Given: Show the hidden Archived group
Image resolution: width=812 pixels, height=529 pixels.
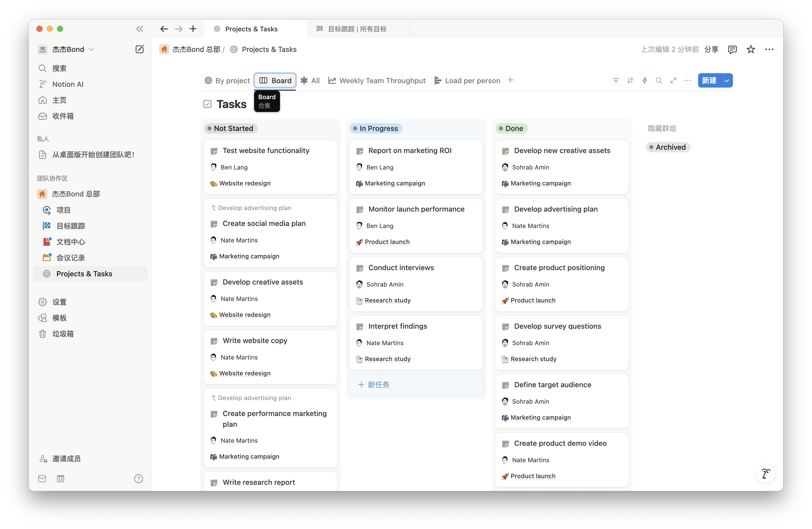Looking at the screenshot, I should [x=668, y=147].
